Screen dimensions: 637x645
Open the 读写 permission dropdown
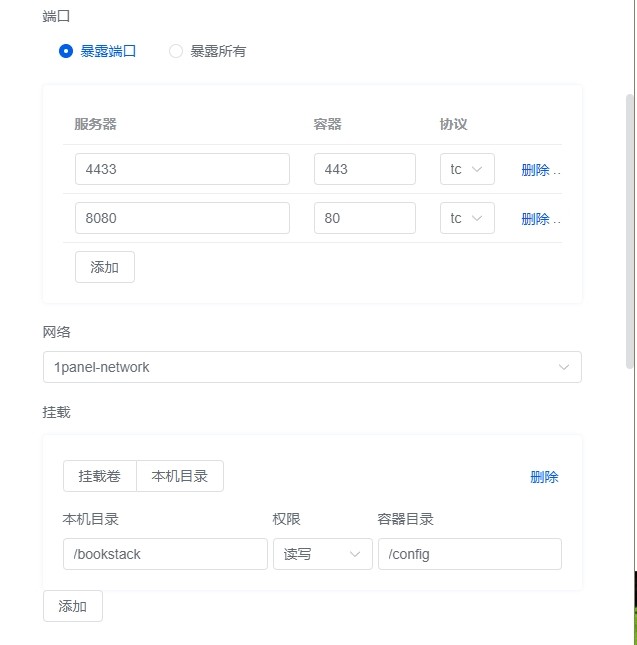point(323,554)
